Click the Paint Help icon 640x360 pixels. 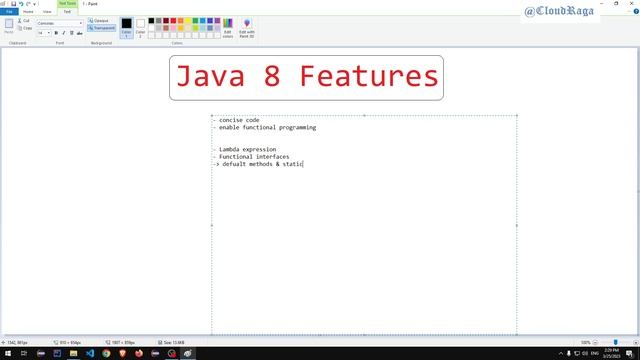click(x=636, y=11)
